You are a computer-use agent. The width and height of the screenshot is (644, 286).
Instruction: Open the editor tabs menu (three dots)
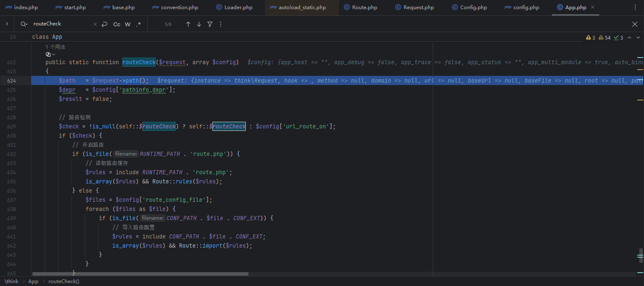coord(635,8)
